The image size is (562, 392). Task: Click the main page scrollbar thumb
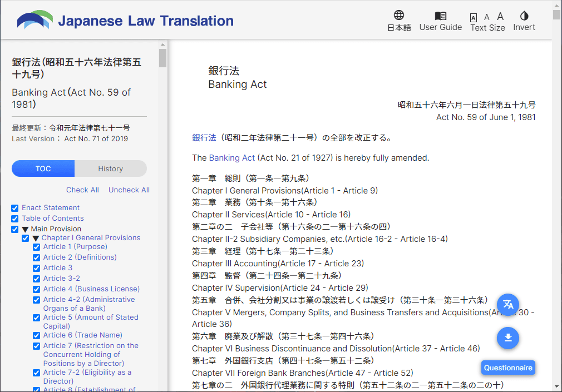click(x=556, y=14)
